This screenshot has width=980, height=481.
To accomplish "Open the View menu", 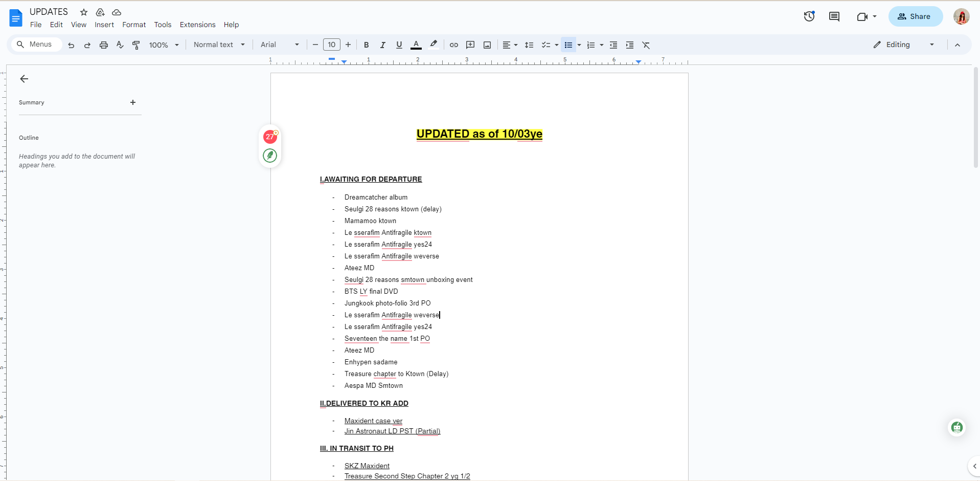I will coord(79,25).
